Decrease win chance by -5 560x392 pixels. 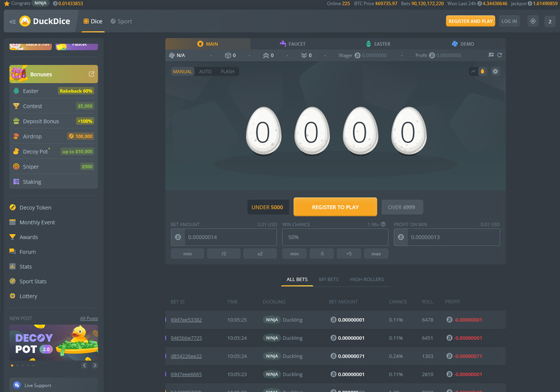[x=322, y=254]
